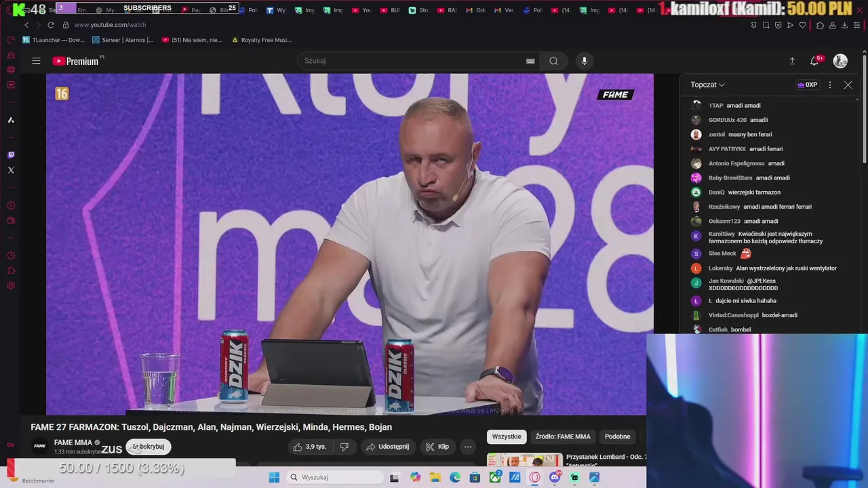Open the Windows Start button
Viewport: 868px width, 488px height.
(274, 477)
